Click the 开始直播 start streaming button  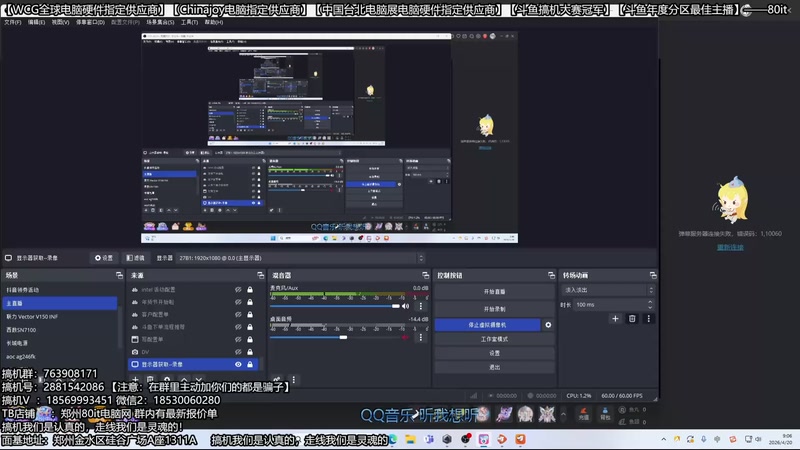point(494,292)
